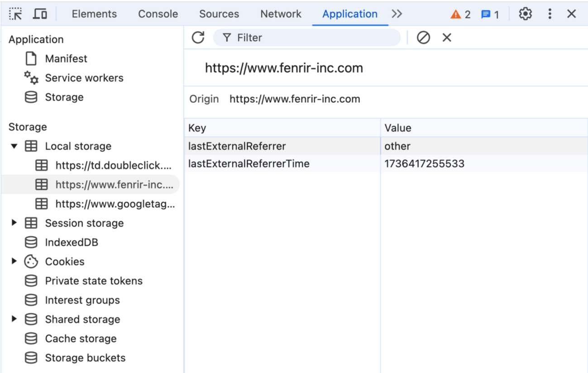Toggle the device toolbar icon
The width and height of the screenshot is (588, 373).
click(40, 14)
